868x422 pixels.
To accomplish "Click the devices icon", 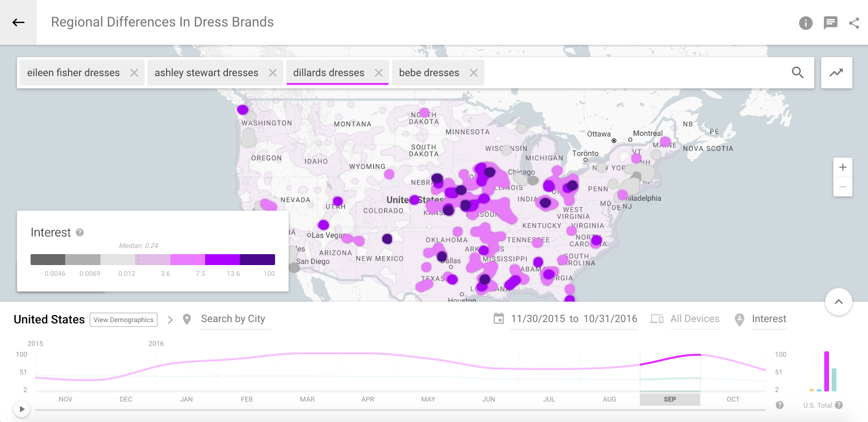I will (657, 319).
